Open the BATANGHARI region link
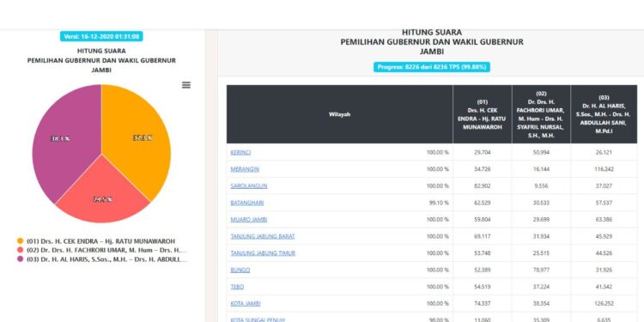644x322 pixels. tap(247, 203)
